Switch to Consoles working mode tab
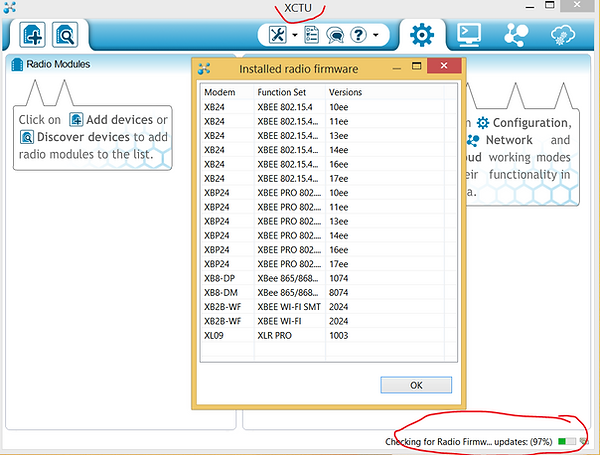Viewport: 600px width, 455px height. [x=469, y=35]
